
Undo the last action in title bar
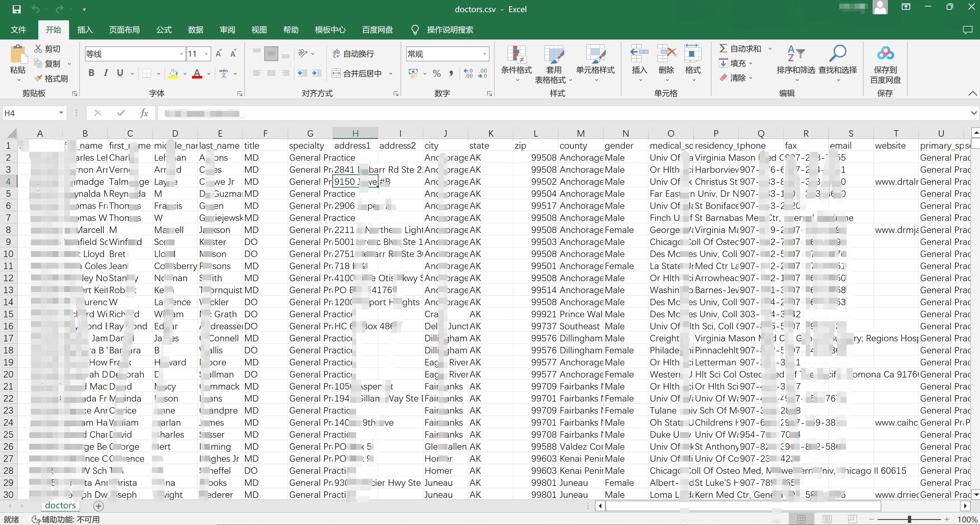click(35, 9)
